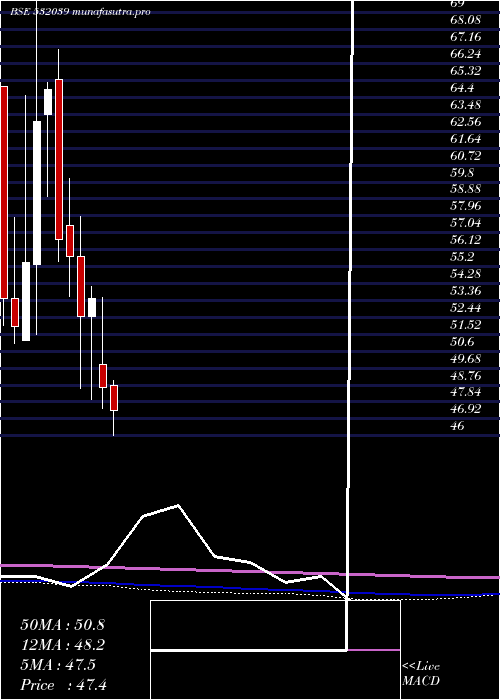Select the Price : 47.4 readout

click(x=64, y=684)
